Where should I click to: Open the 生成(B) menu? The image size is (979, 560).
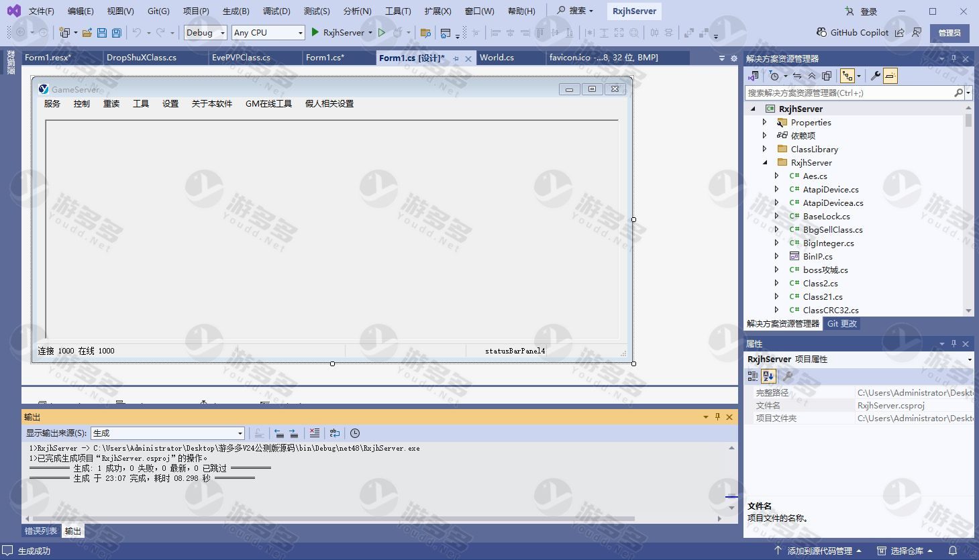[x=236, y=11]
